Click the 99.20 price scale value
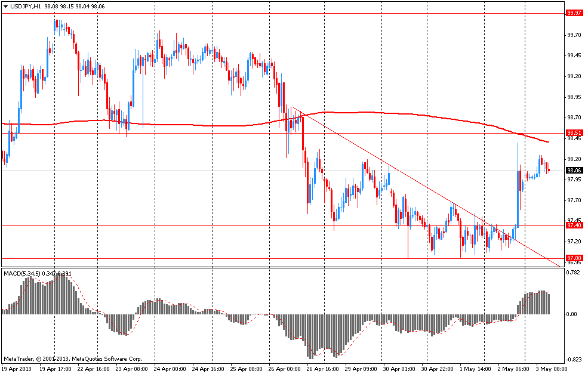Screen dimensions: 588x374 point(574,76)
